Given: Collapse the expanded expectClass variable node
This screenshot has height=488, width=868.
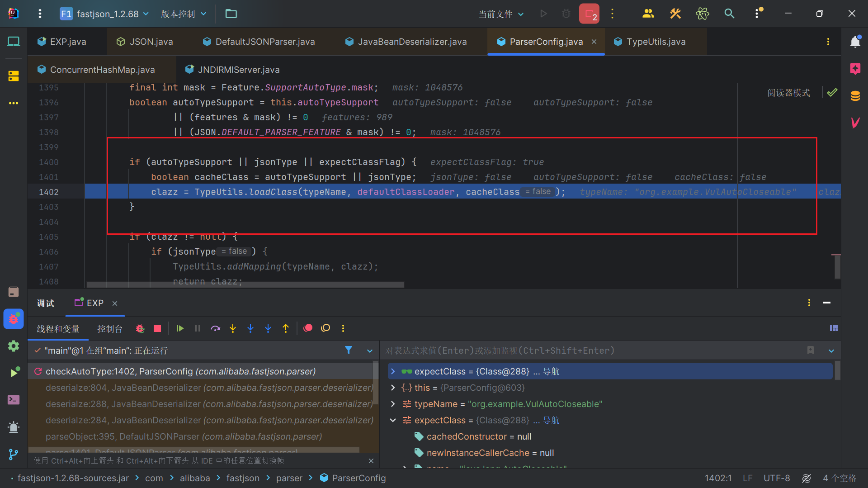Looking at the screenshot, I should [393, 420].
